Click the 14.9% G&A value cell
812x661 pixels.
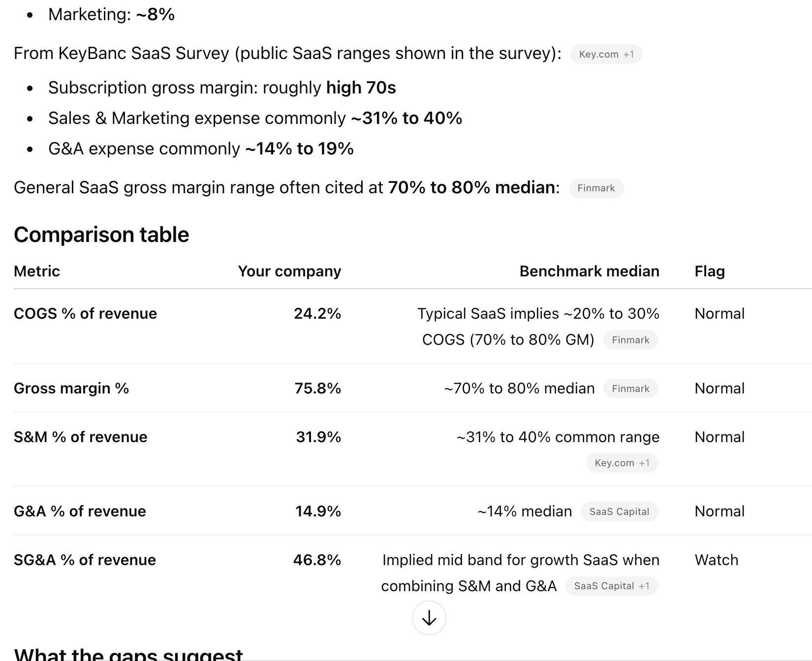pyautogui.click(x=318, y=511)
